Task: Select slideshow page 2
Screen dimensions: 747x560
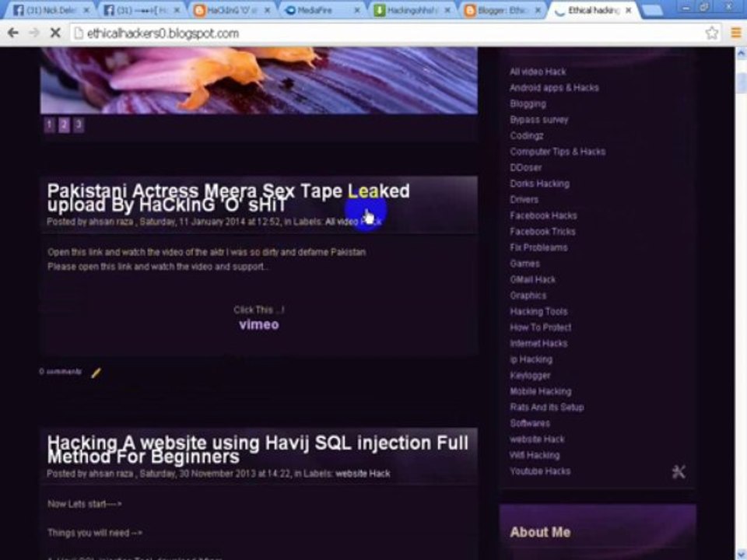Action: 64,124
